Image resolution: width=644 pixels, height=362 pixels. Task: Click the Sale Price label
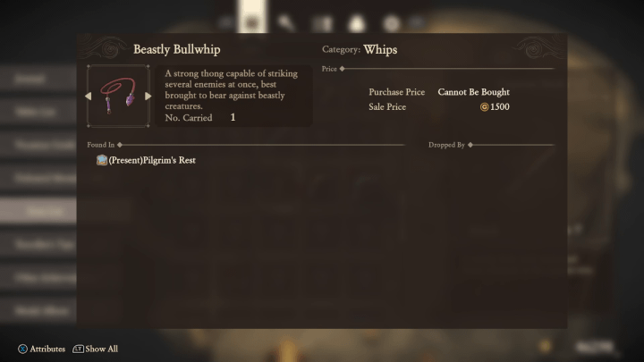[387, 107]
